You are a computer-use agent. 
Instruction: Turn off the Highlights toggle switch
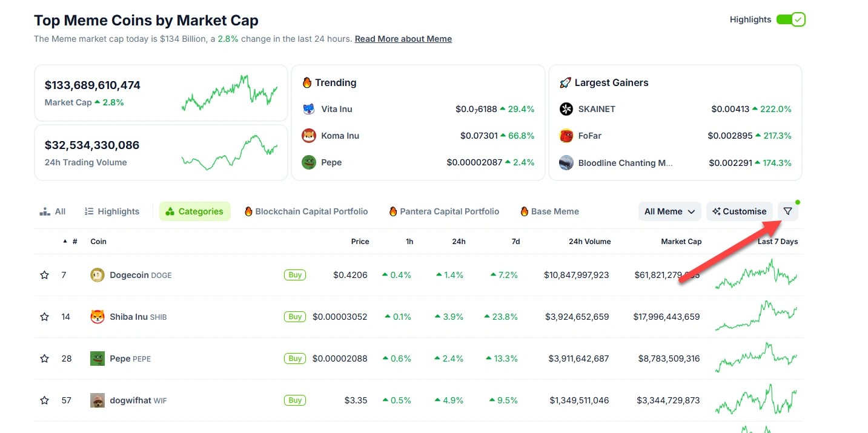coord(790,19)
